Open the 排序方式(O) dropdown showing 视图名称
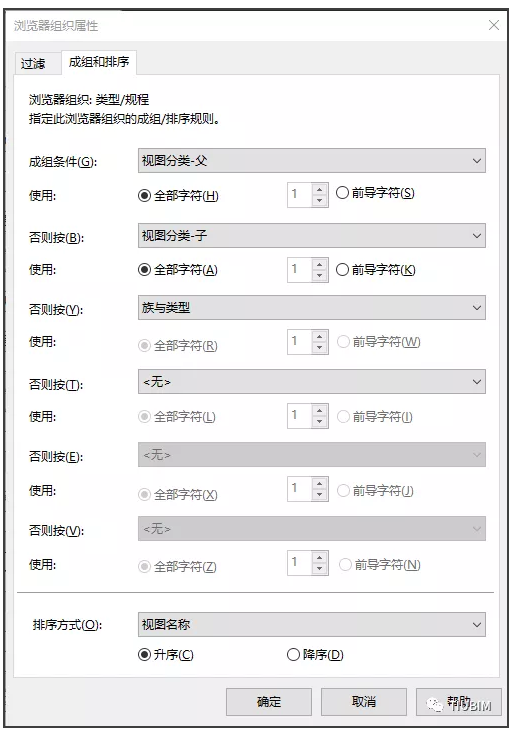The image size is (513, 731). [312, 625]
